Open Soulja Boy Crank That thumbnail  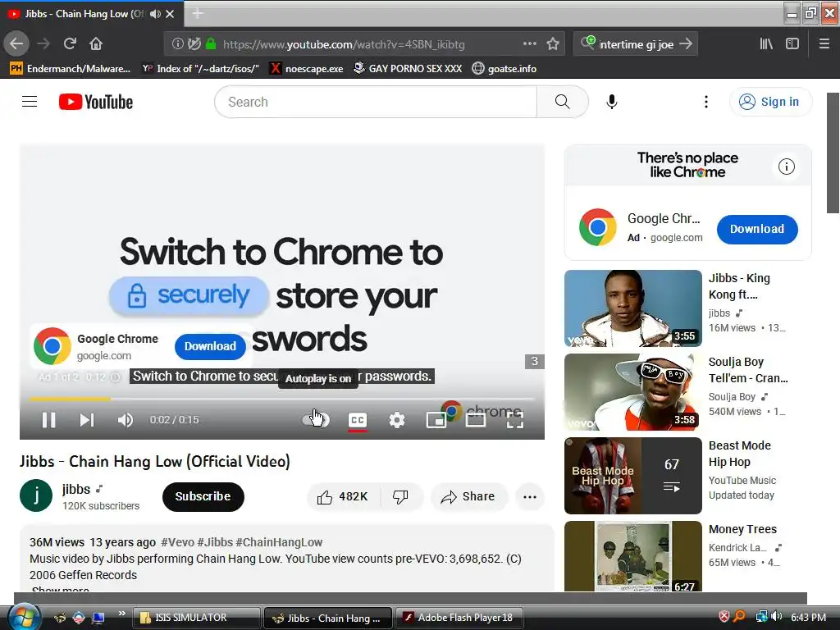pos(633,392)
